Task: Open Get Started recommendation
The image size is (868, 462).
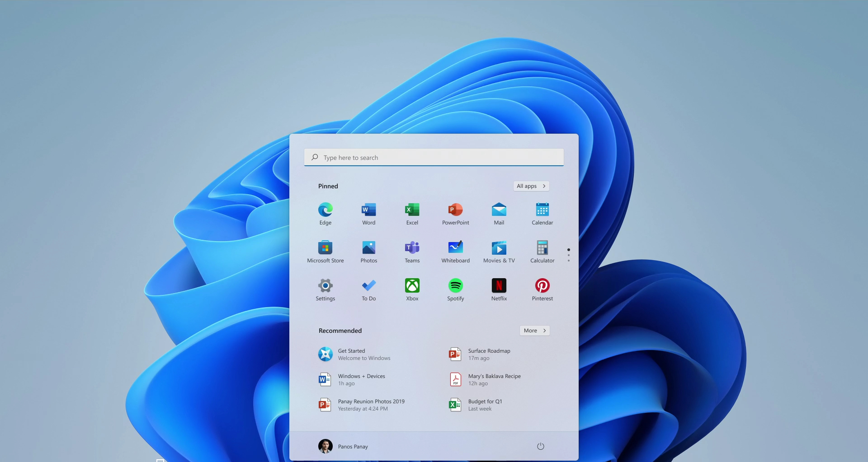Action: 354,354
